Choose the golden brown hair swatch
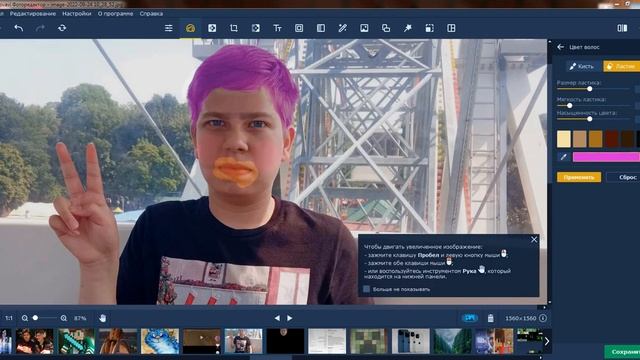Image resolution: width=640 pixels, height=360 pixels. pos(596,139)
